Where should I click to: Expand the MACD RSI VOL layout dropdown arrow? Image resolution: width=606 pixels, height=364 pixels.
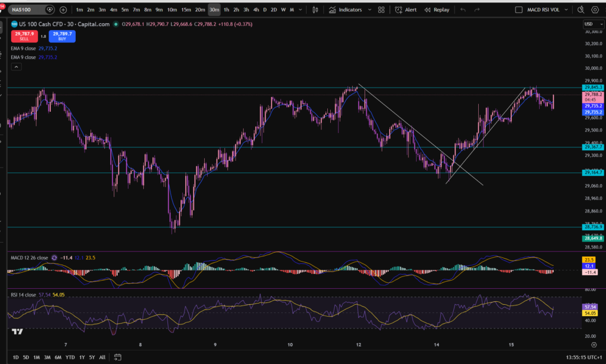click(x=566, y=9)
